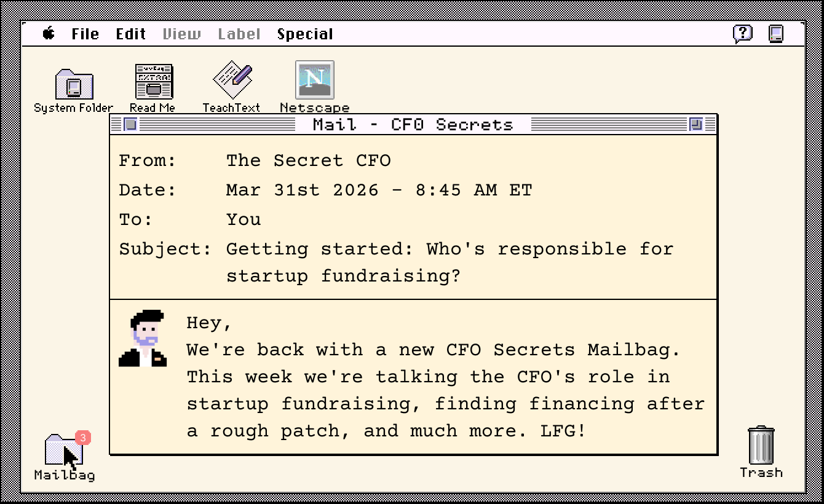Screen dimensions: 824x504
Task: Click the red notification badge showing 3
Action: pyautogui.click(x=83, y=438)
